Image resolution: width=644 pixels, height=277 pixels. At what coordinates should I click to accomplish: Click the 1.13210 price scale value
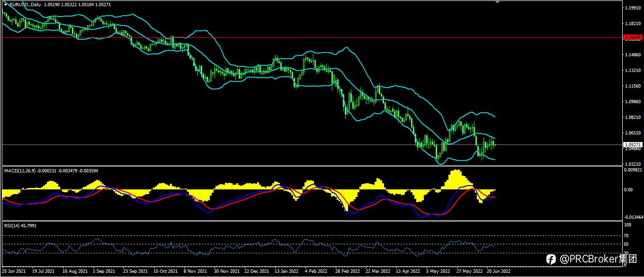click(633, 71)
